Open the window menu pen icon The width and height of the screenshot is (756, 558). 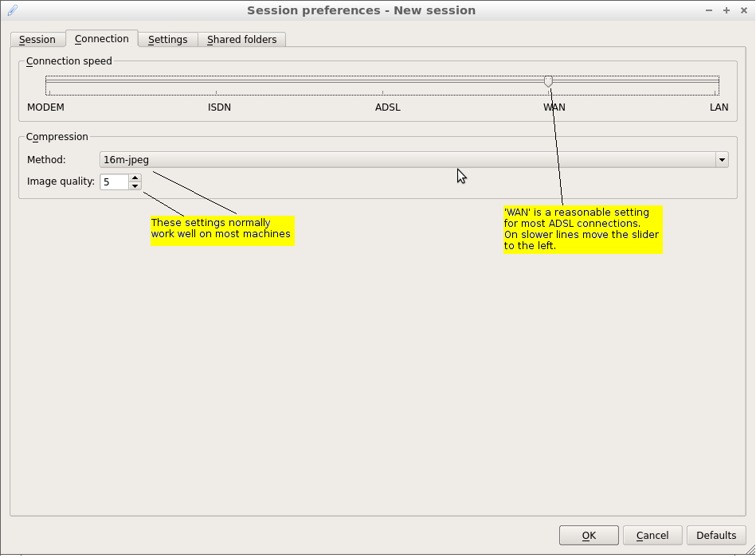click(12, 10)
